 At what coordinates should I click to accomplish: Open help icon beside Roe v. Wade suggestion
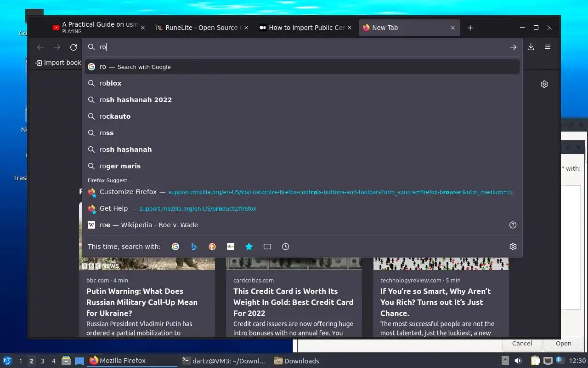click(x=513, y=225)
